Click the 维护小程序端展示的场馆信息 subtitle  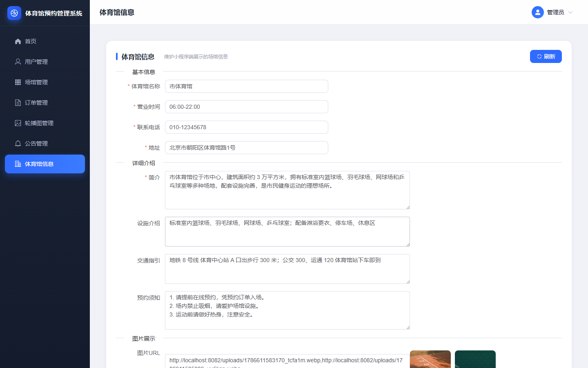pos(196,57)
